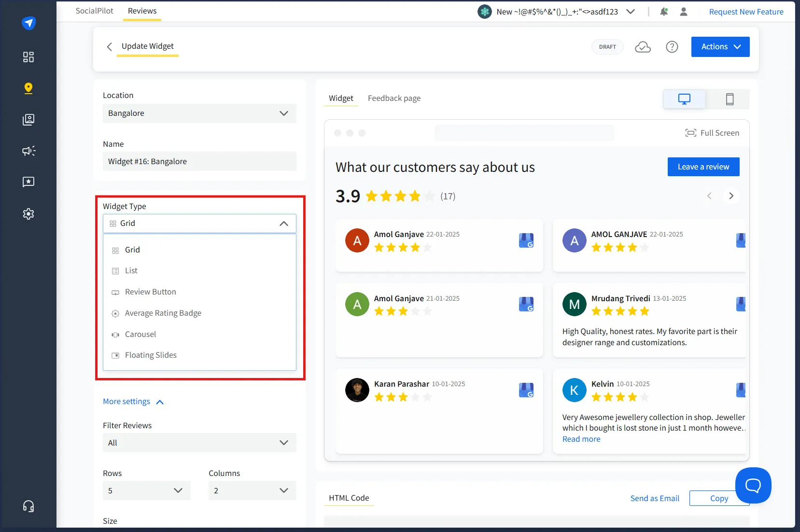Screen dimensions: 800x532
Task: Open the live chat bubble at bottom right
Action: click(753, 485)
